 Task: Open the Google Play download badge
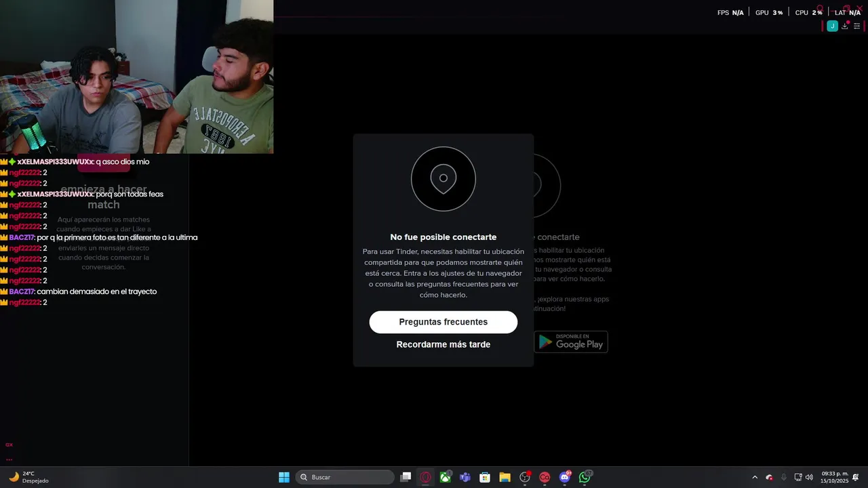570,342
